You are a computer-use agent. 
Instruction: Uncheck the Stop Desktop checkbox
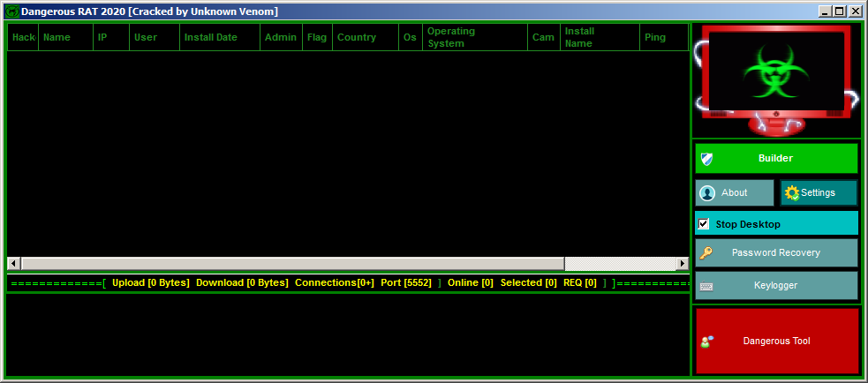704,224
